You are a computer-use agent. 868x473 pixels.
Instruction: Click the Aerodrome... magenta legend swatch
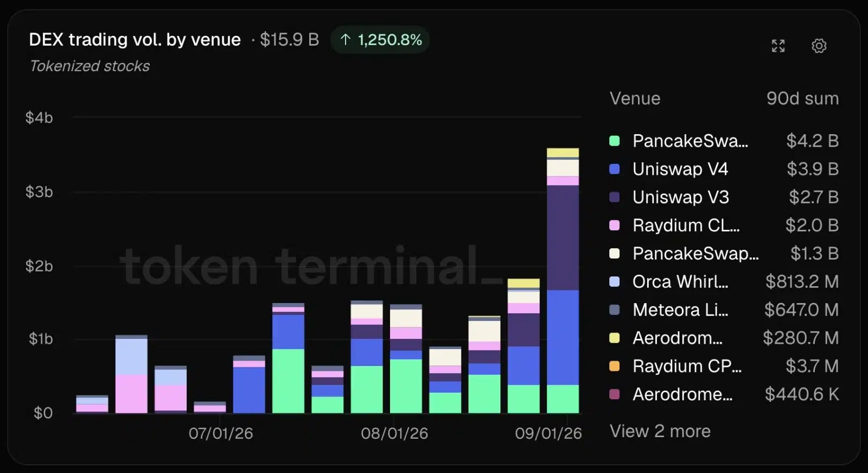click(x=615, y=394)
